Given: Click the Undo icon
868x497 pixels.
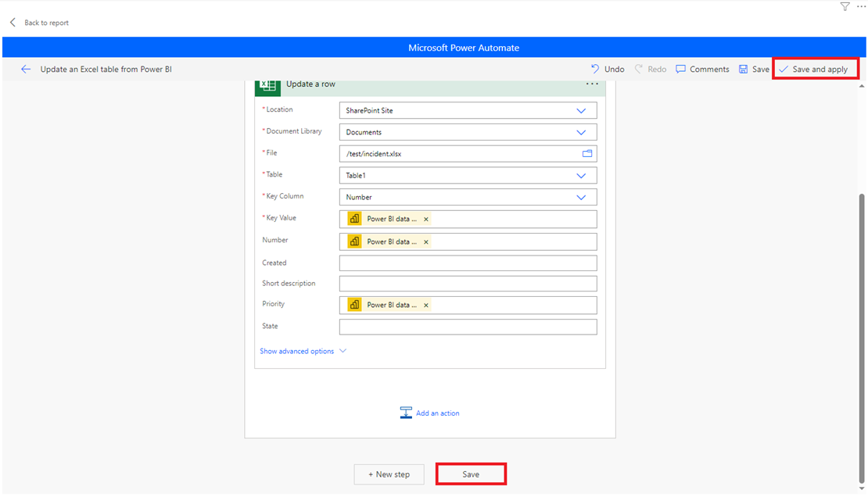Looking at the screenshot, I should 595,70.
